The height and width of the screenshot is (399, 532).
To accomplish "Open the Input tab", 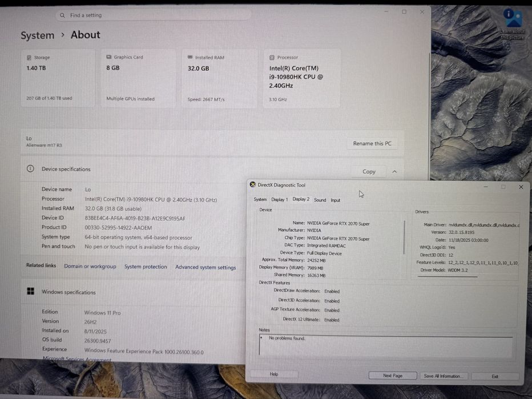I will point(336,200).
